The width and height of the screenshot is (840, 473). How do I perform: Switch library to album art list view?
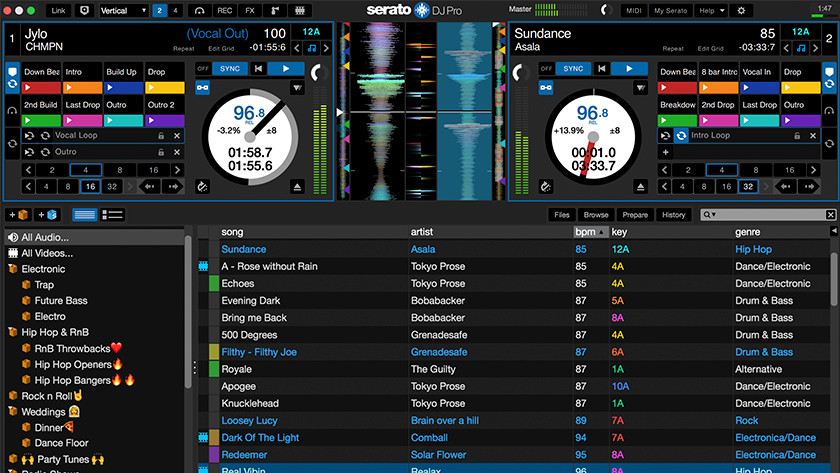[112, 215]
